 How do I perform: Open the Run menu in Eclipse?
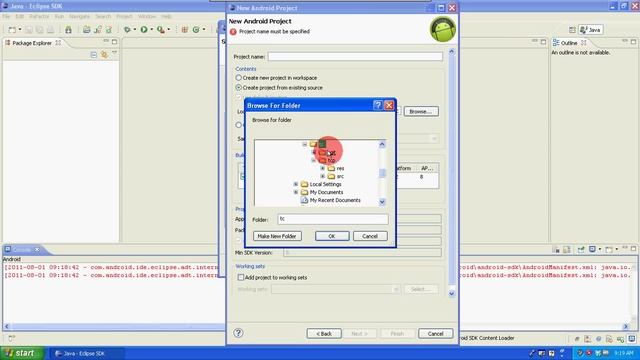click(59, 17)
